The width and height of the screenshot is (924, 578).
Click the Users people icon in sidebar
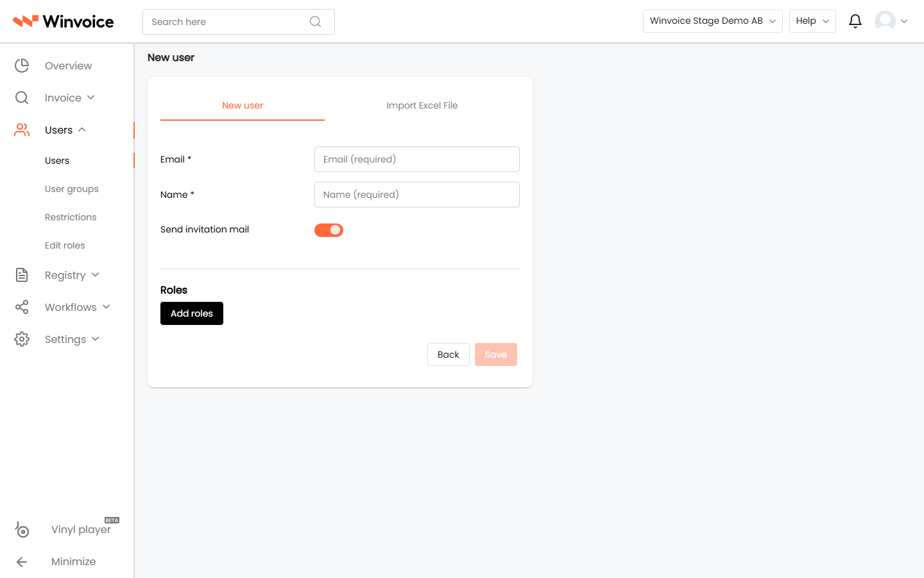(x=22, y=130)
